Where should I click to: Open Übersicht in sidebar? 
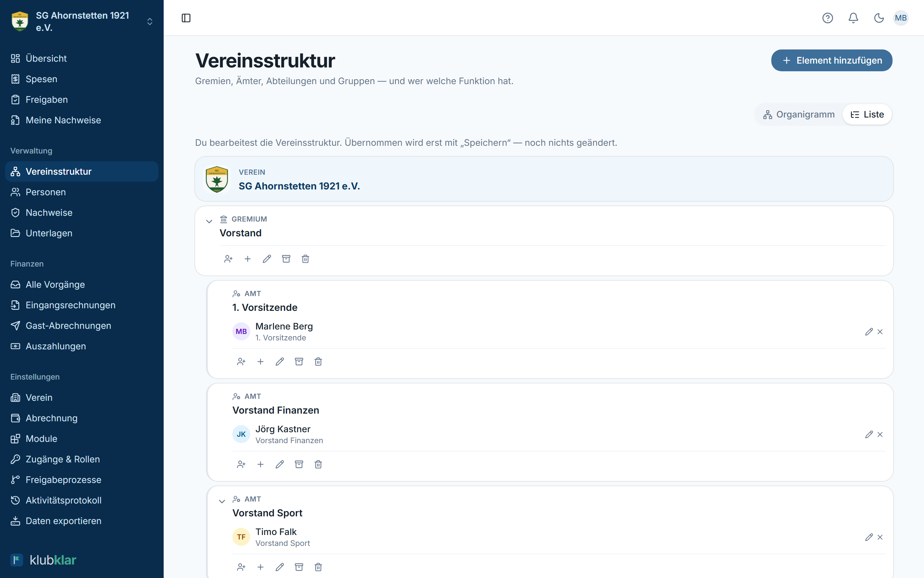pyautogui.click(x=82, y=58)
